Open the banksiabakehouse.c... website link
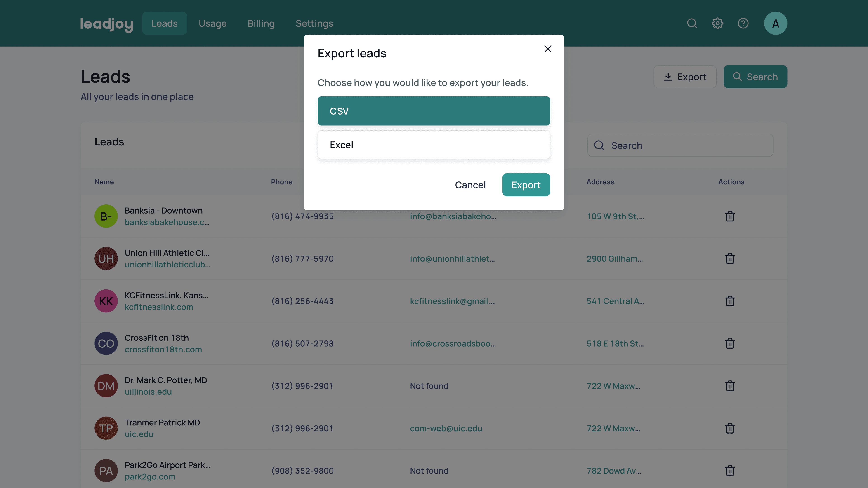The width and height of the screenshot is (868, 488). (167, 222)
